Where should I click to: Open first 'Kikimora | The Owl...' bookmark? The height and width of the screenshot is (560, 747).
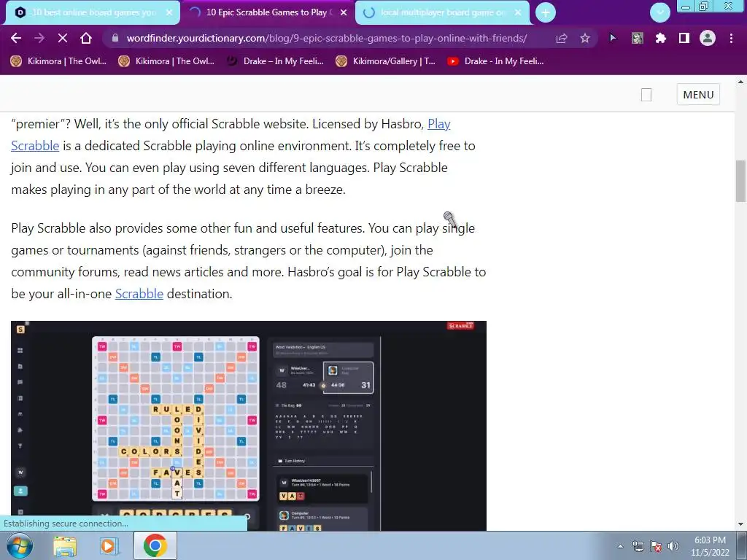(x=58, y=61)
